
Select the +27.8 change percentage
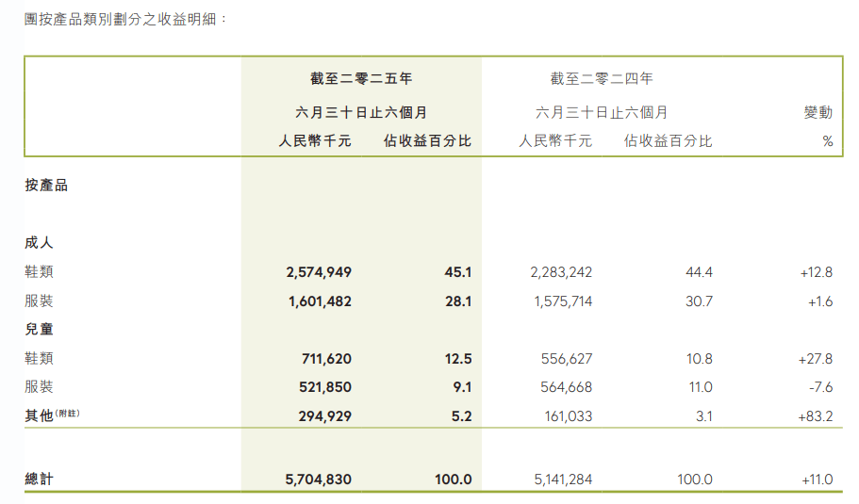[816, 359]
